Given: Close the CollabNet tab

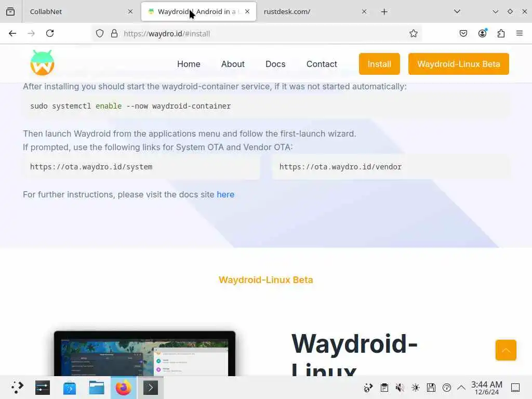Looking at the screenshot, I should point(130,11).
